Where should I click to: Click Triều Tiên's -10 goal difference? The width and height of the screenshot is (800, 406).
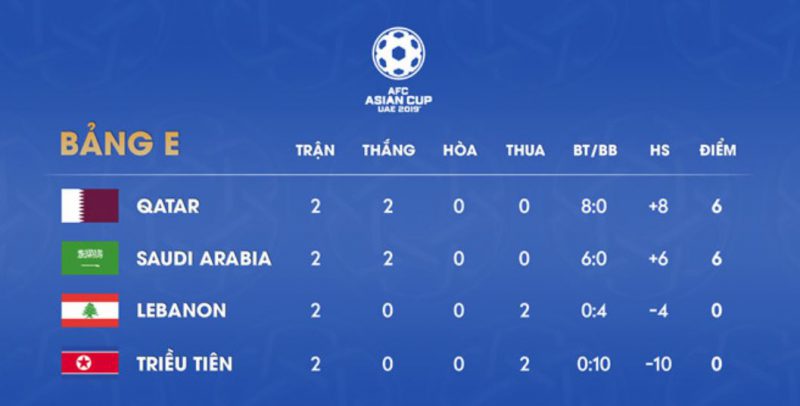tap(658, 364)
